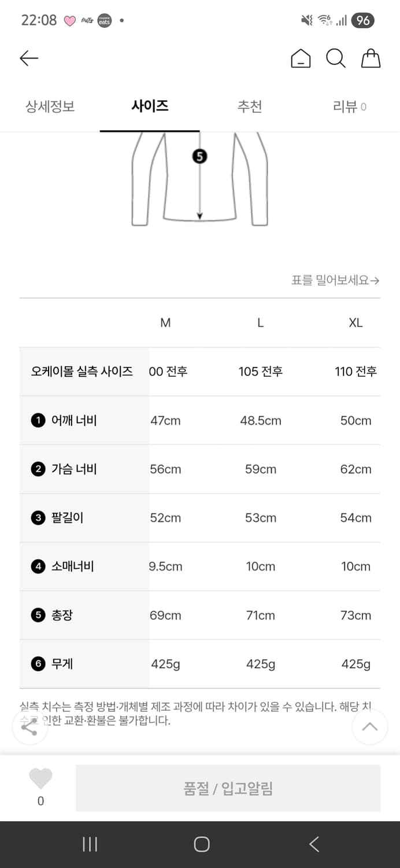Viewport: 400px width, 868px height.
Task: Tap the pink heart icon in the status bar
Action: pos(71,21)
